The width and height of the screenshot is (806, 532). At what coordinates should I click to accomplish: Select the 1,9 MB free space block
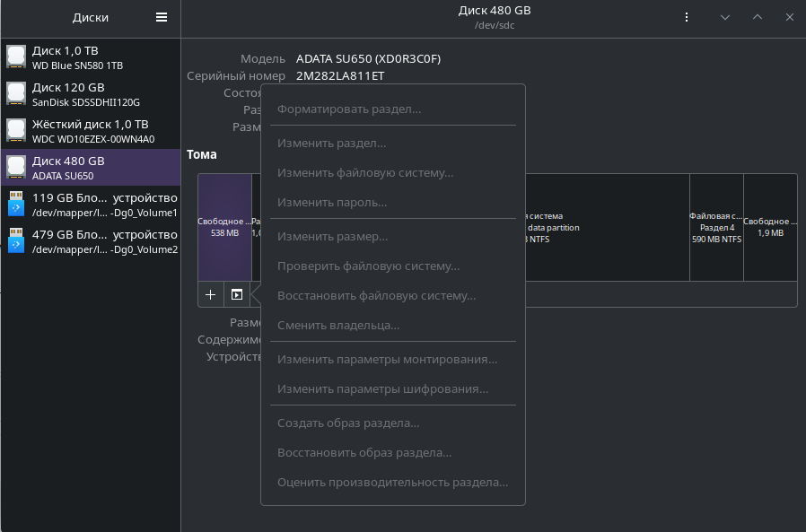coord(770,227)
